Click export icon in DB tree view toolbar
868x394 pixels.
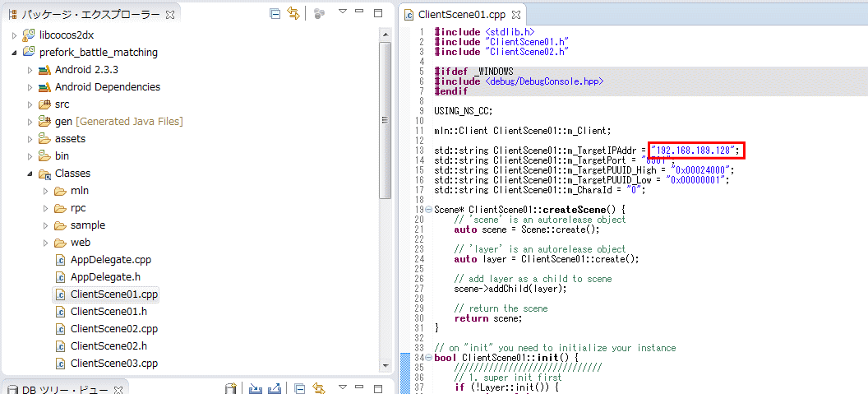pyautogui.click(x=275, y=388)
